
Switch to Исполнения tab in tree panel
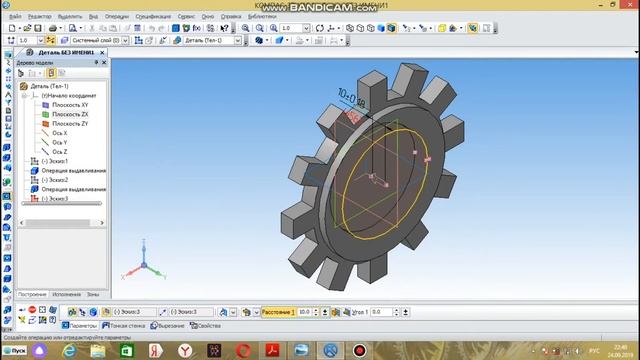[67, 294]
